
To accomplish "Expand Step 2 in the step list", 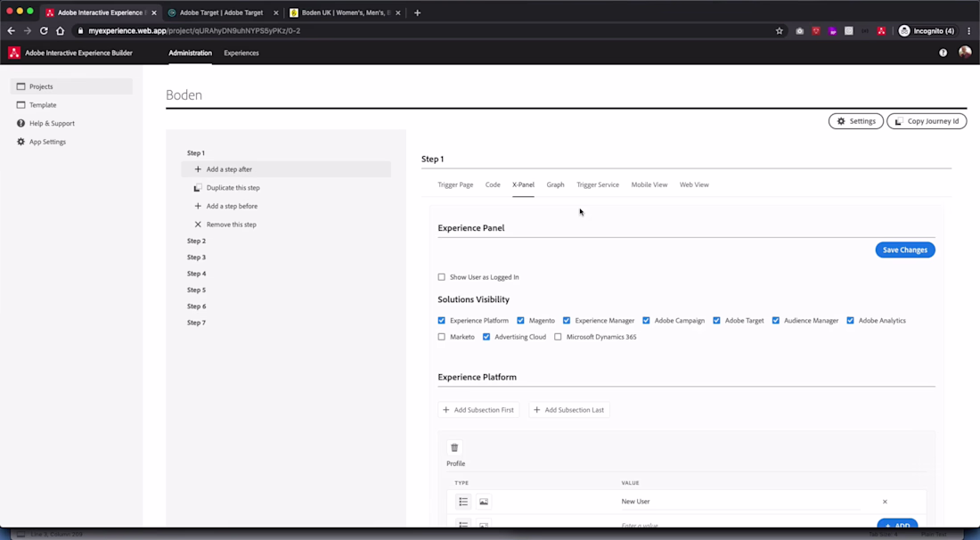I will coord(196,241).
